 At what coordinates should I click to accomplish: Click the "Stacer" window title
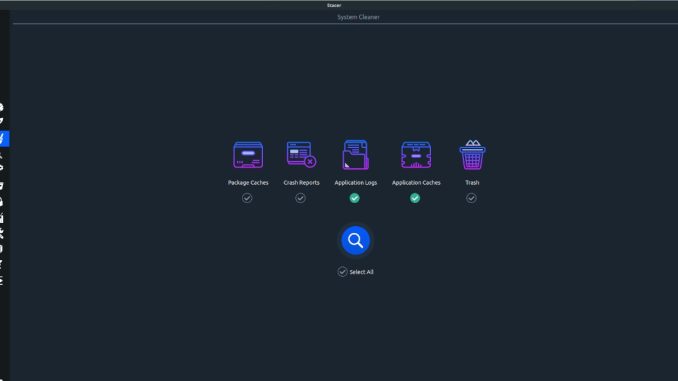[334, 5]
